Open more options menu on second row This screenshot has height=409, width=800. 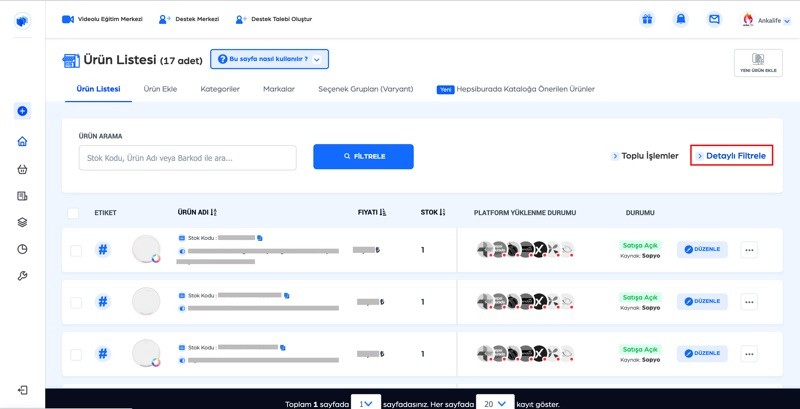(749, 302)
